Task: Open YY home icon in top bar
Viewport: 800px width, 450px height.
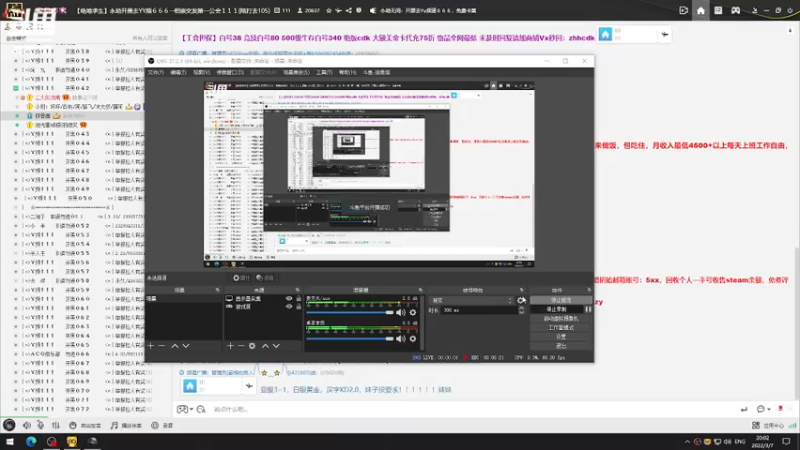Action: click(701, 10)
